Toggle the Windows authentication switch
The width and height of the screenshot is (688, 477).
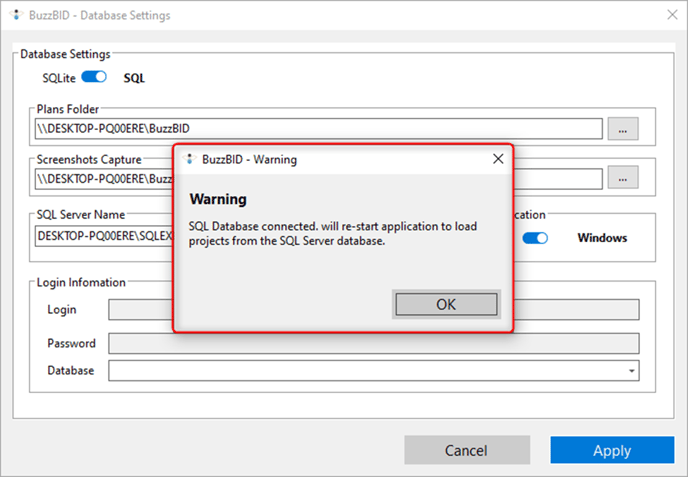pyautogui.click(x=535, y=238)
